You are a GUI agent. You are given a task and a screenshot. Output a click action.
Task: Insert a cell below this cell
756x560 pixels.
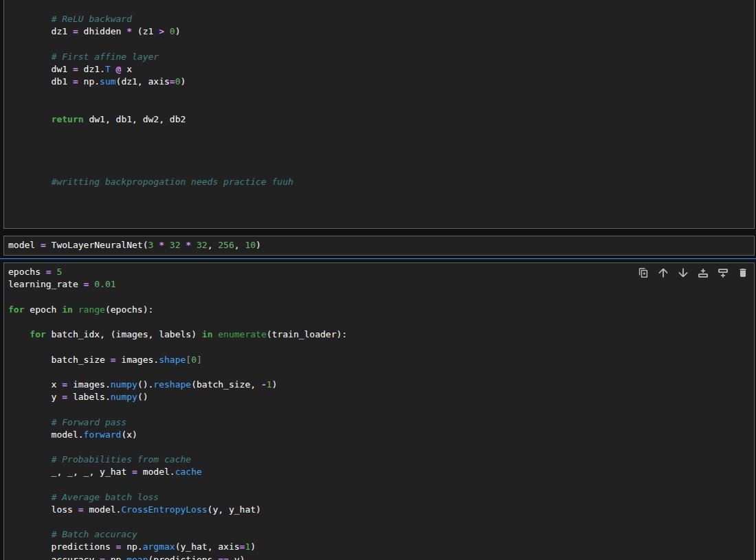(x=723, y=273)
